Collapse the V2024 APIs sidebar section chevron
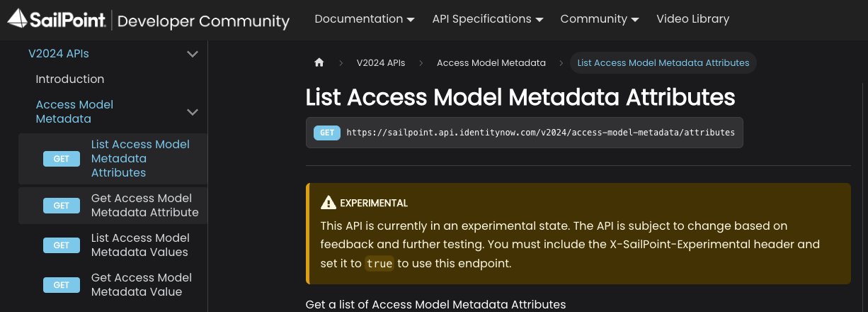Viewport: 868px width, 312px height. coord(192,54)
